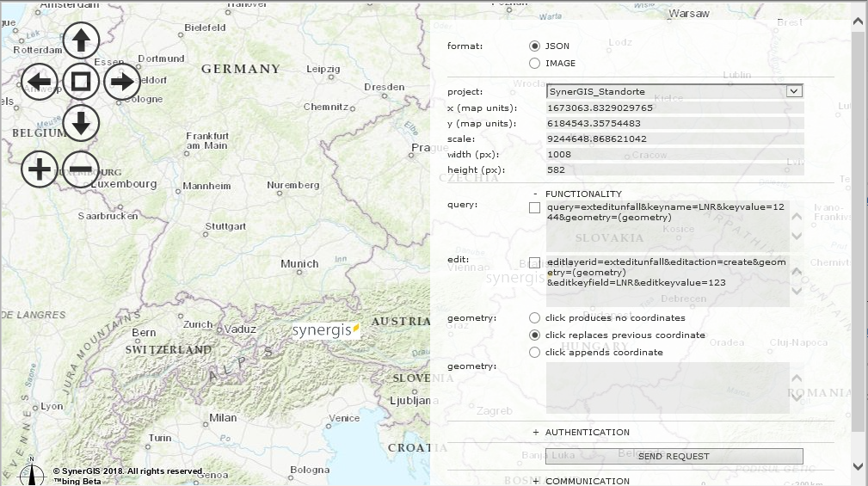Click the scale input field

674,138
